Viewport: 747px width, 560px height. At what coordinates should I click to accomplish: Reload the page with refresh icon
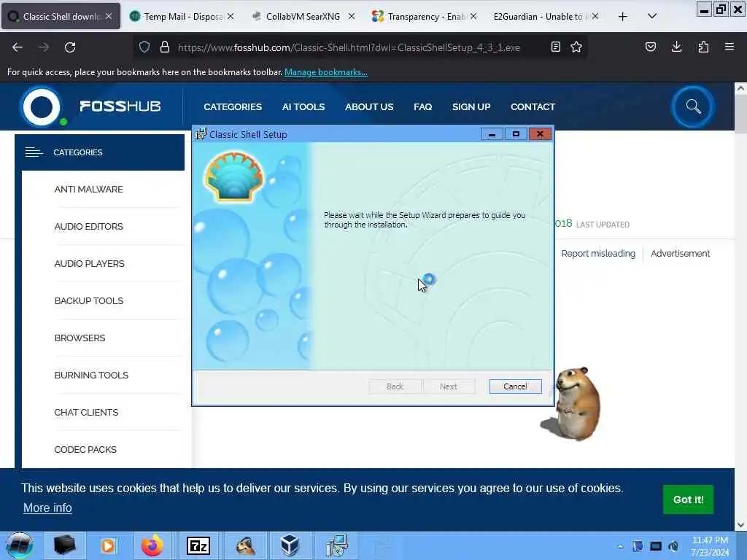tap(70, 47)
